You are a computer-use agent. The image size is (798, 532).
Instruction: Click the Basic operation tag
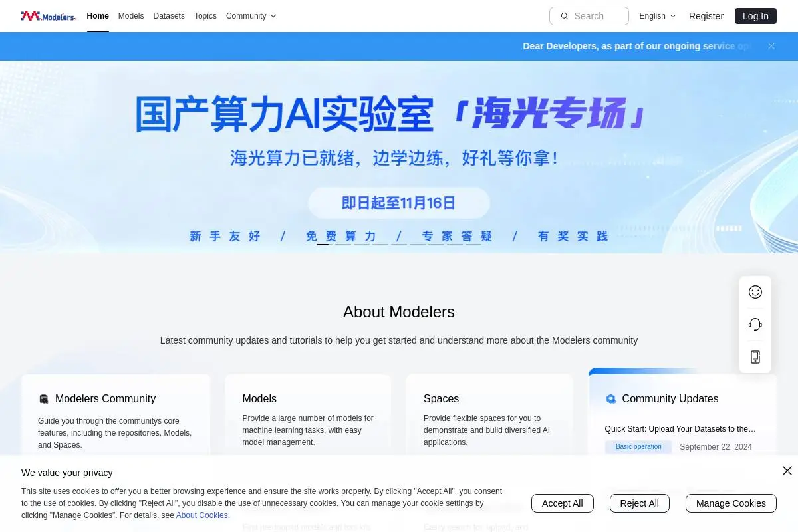point(638,447)
